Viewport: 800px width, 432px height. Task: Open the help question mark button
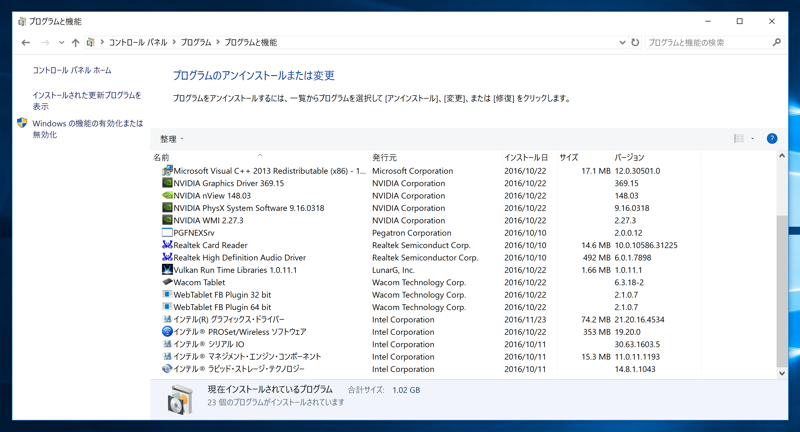[772, 139]
